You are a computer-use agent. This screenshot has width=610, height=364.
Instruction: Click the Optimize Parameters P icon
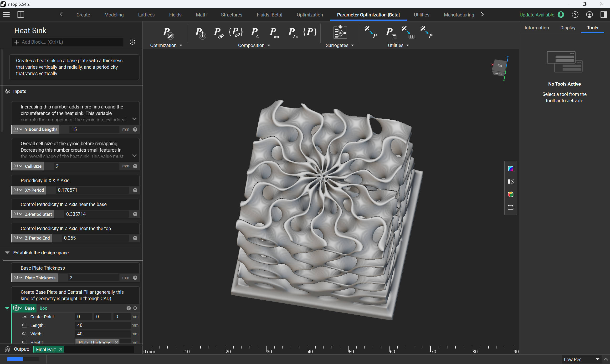tap(168, 33)
